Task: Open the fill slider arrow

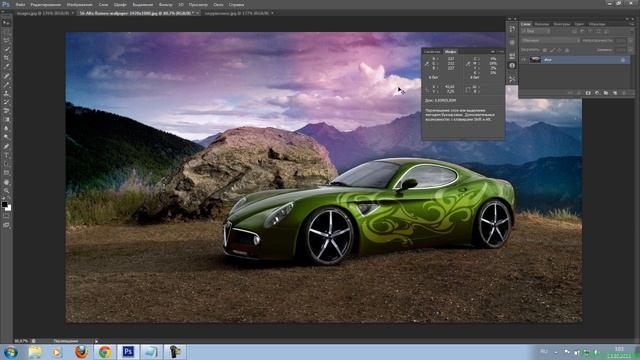Action: click(x=631, y=50)
